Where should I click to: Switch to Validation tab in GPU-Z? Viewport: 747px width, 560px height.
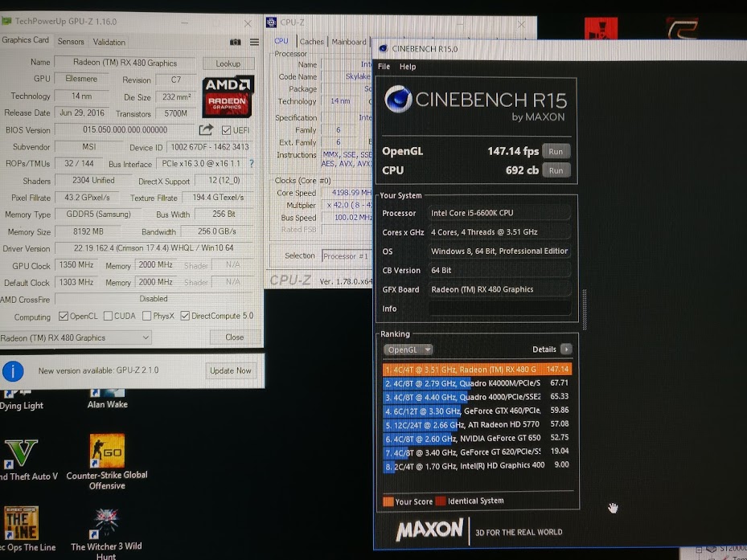tap(109, 42)
